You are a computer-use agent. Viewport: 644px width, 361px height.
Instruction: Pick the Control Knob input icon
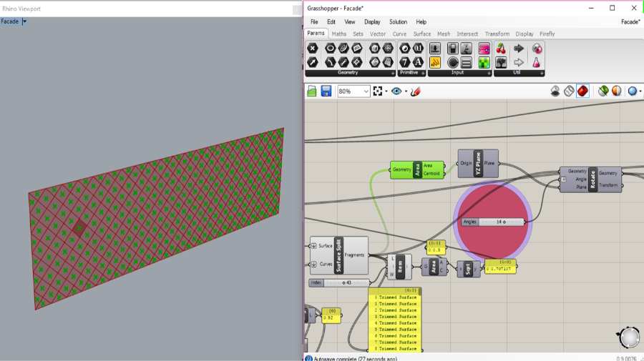[453, 62]
